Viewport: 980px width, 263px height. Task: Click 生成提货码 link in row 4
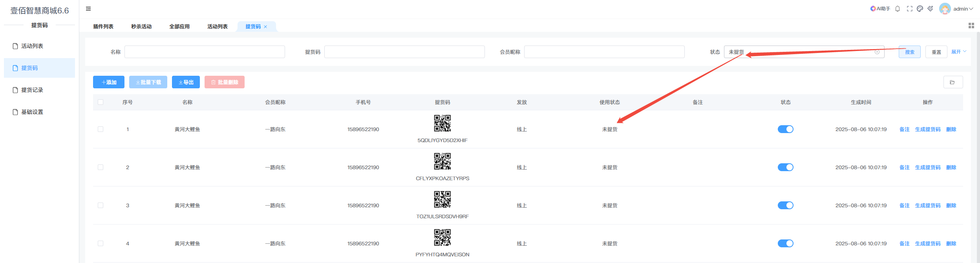928,243
